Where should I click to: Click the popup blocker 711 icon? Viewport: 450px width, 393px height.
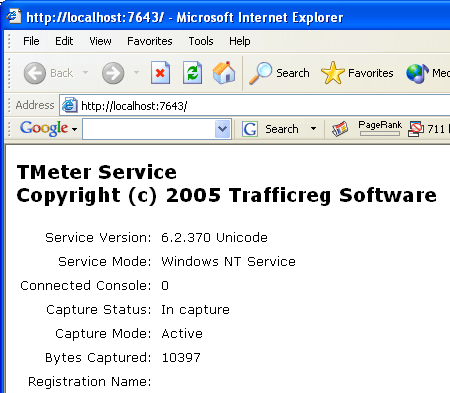coord(416,129)
